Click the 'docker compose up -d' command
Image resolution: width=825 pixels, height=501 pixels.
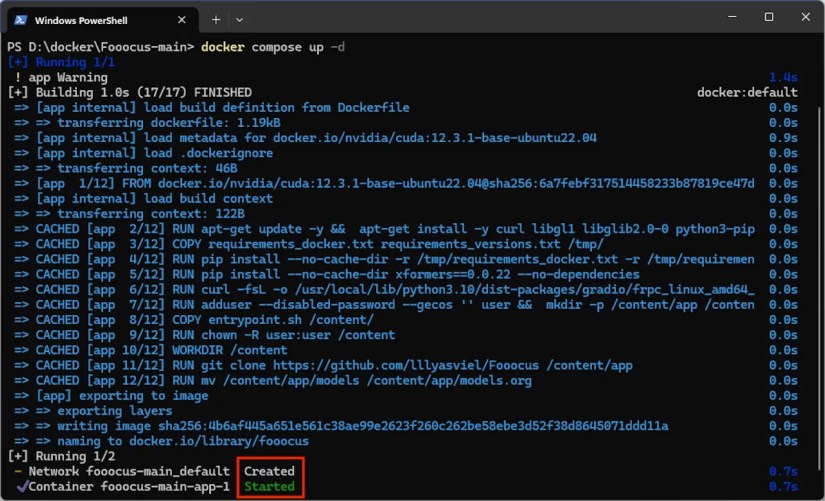click(x=273, y=47)
